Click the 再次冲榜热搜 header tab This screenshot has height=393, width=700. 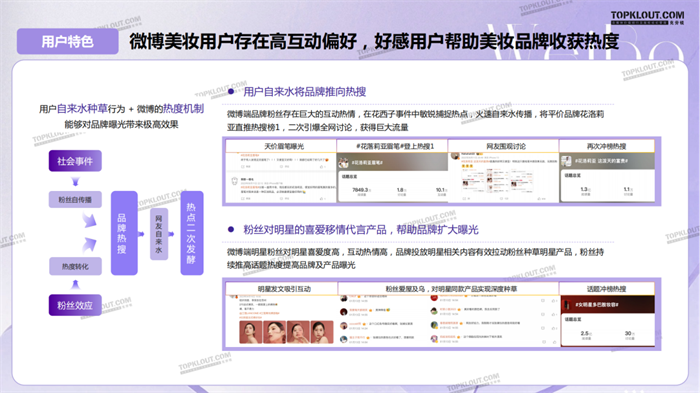click(607, 146)
